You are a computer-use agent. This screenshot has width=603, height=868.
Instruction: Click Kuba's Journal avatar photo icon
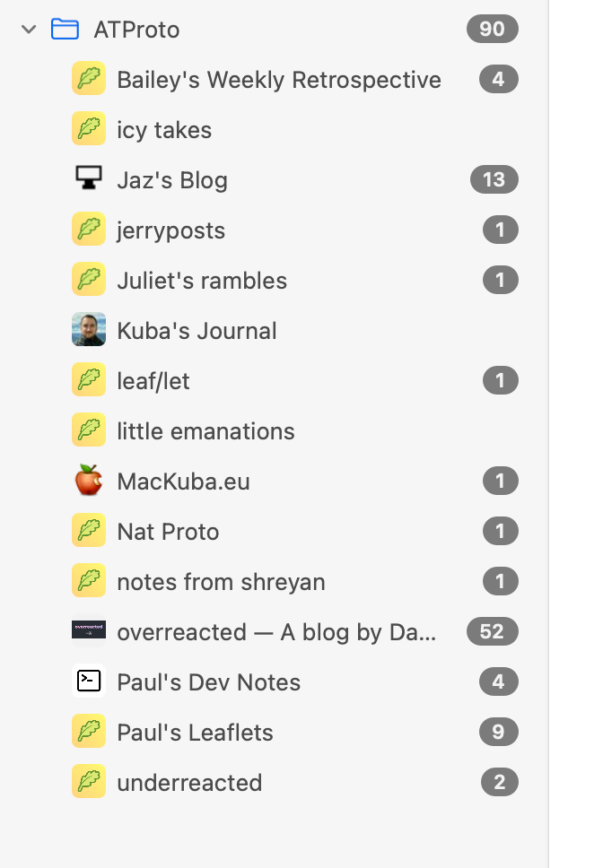[x=89, y=330]
